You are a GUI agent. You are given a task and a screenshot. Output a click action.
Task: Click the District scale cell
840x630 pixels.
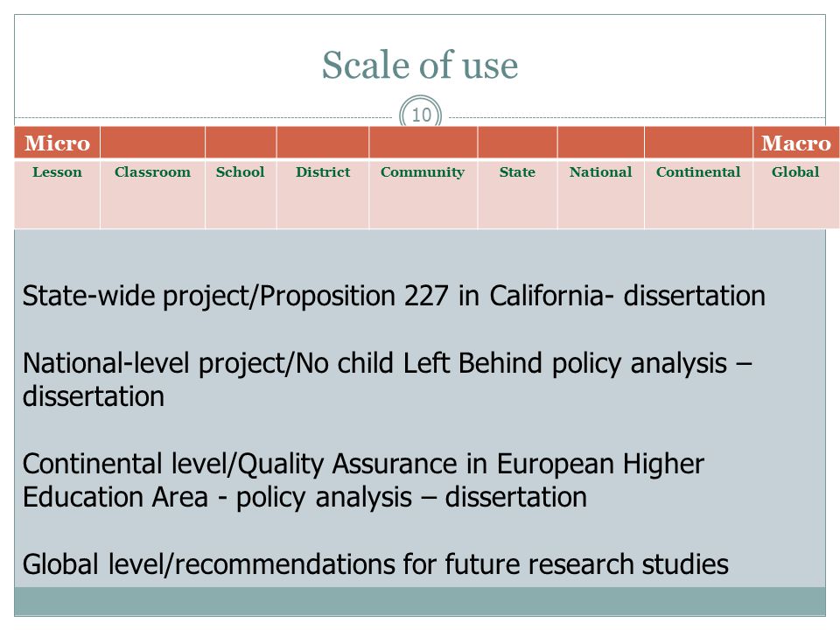(x=323, y=194)
